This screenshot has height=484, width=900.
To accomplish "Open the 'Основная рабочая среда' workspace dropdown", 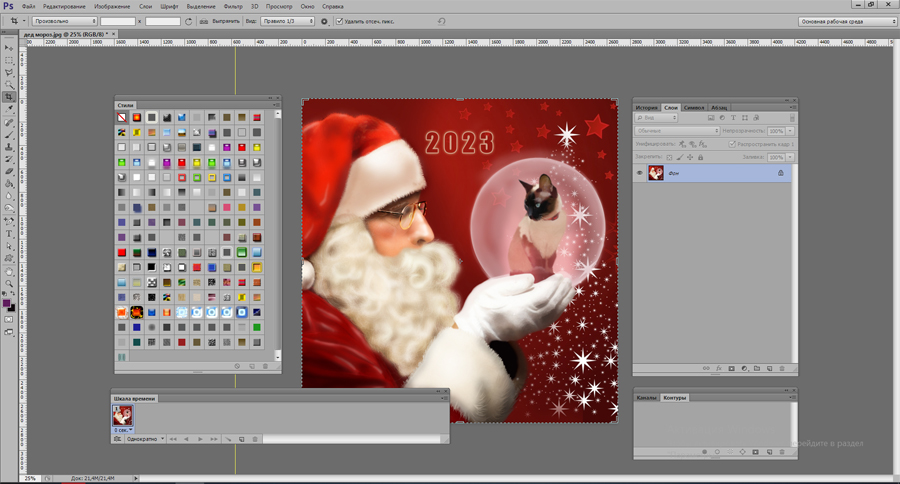I will pyautogui.click(x=849, y=21).
